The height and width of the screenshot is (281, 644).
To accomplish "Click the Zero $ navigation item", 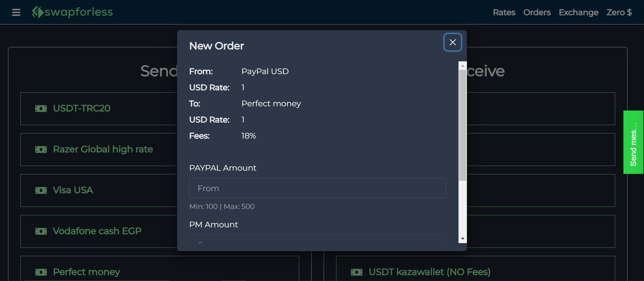I will (619, 12).
